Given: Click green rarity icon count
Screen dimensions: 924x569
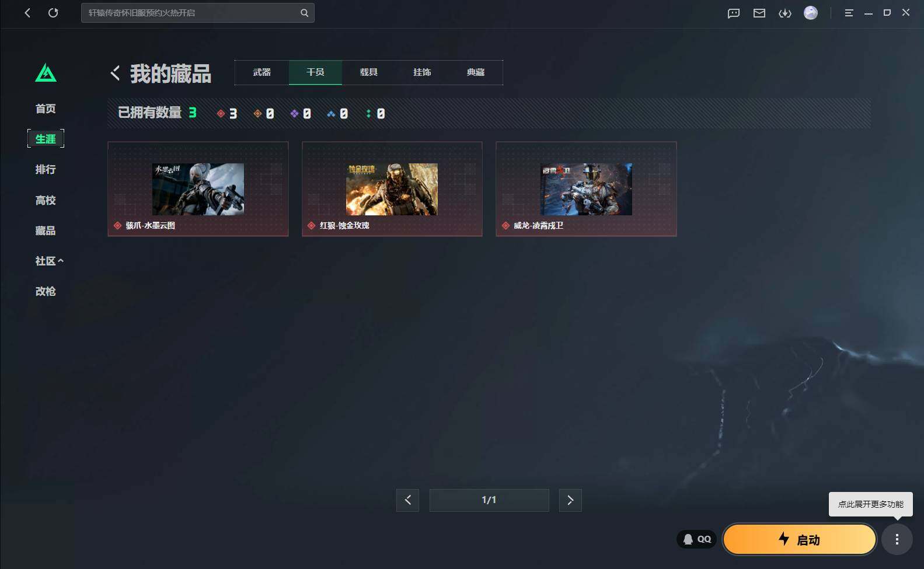Looking at the screenshot, I should [375, 113].
